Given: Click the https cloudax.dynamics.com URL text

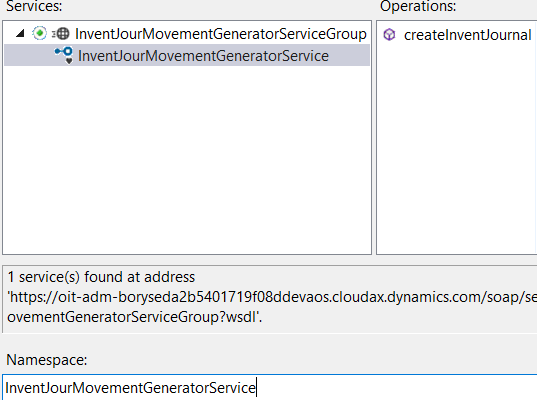Looking at the screenshot, I should [272, 297].
